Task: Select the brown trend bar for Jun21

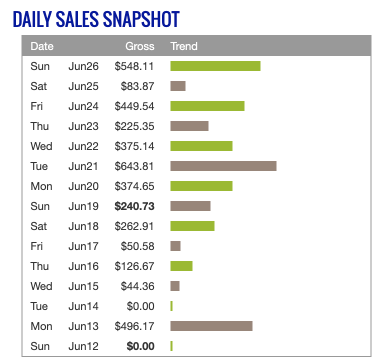Action: pos(223,166)
